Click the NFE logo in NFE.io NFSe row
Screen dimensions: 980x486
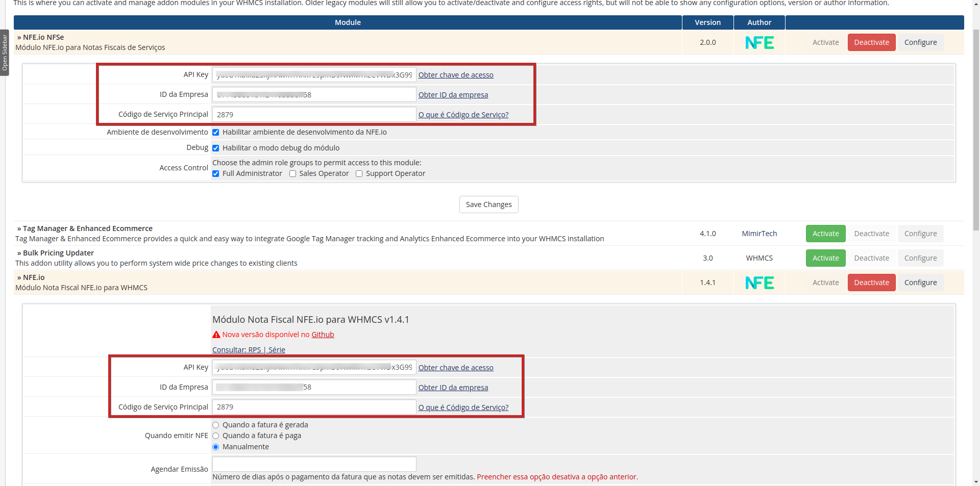[x=759, y=43]
